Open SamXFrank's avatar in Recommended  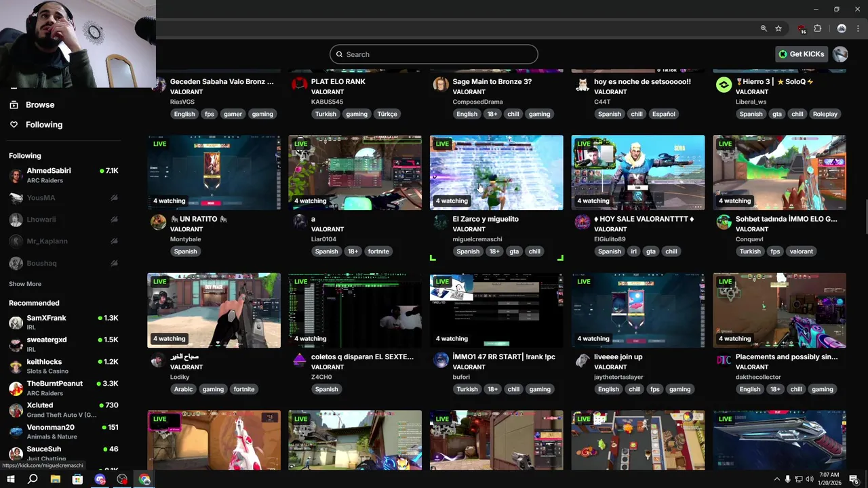tap(16, 323)
